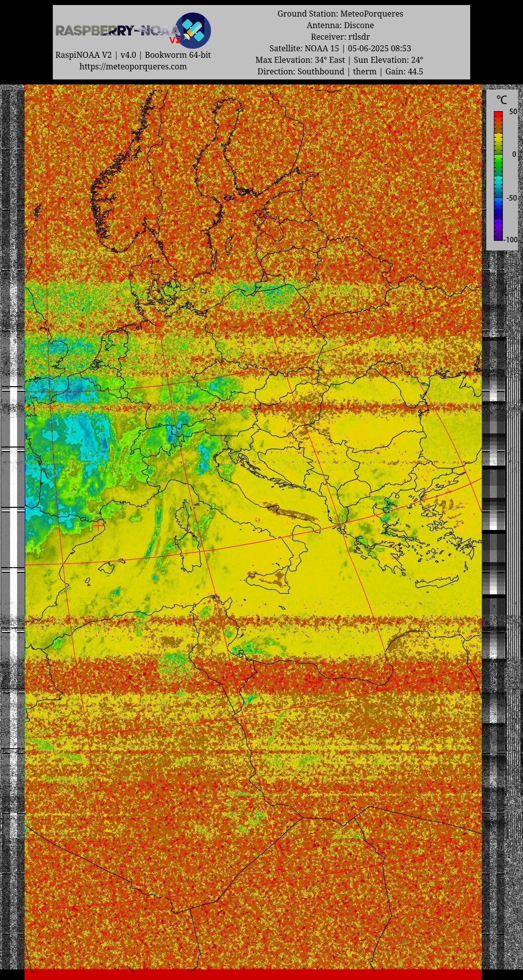Viewport: 523px width, 980px height.
Task: Click the 'RaspiNOAA V2 | v4.0 | Bookworm 64-bit' text
Action: pos(133,55)
